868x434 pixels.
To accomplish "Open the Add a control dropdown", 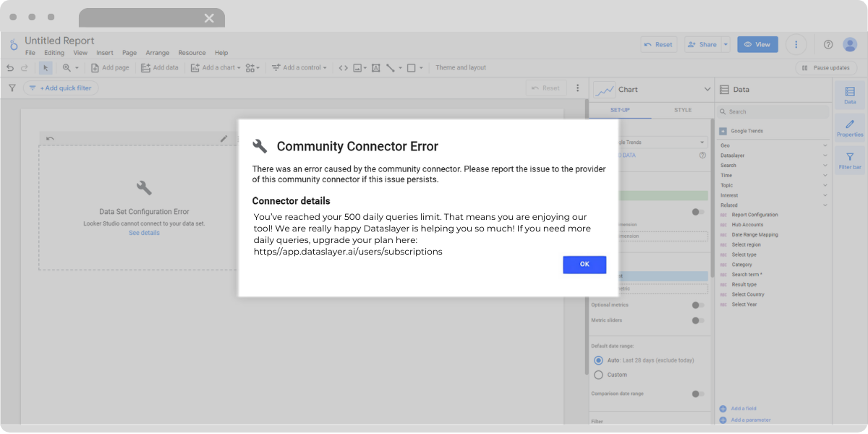I will pyautogui.click(x=299, y=67).
